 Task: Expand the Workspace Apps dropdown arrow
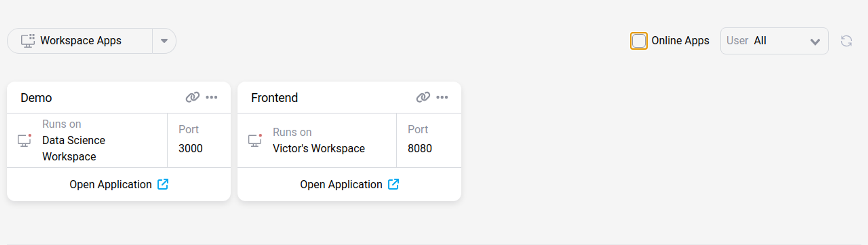[x=164, y=41]
